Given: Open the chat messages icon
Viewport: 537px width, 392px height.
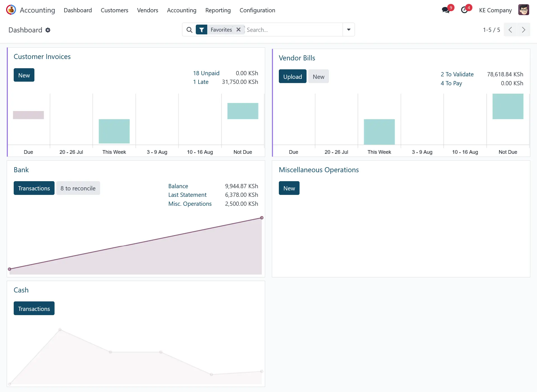Looking at the screenshot, I should tap(446, 10).
